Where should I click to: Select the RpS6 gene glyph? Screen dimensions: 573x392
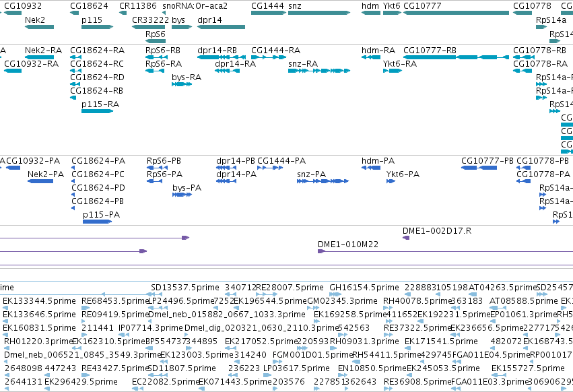[x=156, y=41]
